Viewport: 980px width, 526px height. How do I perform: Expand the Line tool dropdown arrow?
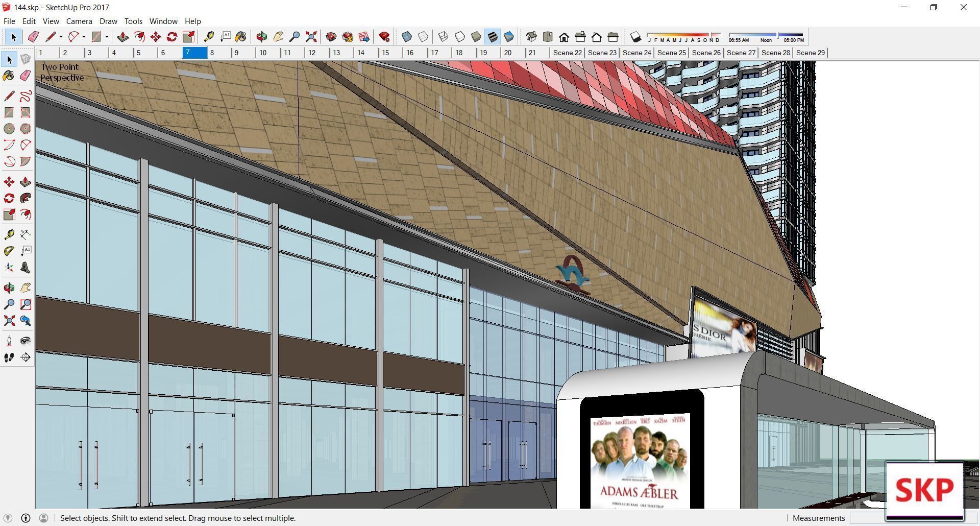(x=61, y=37)
